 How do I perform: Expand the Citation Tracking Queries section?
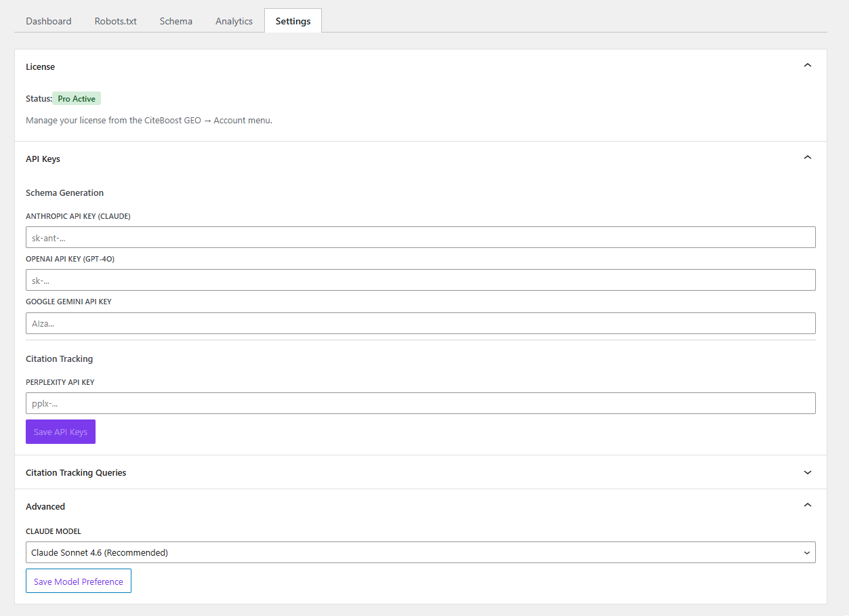click(x=807, y=472)
